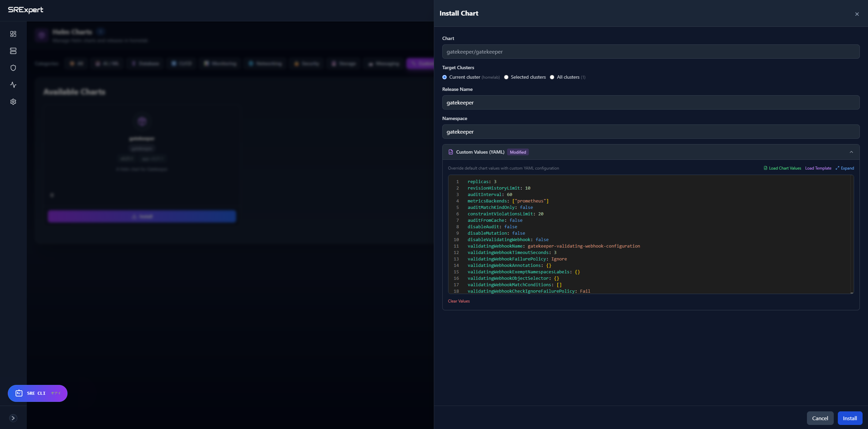Click Clear Values link
The width and height of the screenshot is (868, 429).
point(459,301)
